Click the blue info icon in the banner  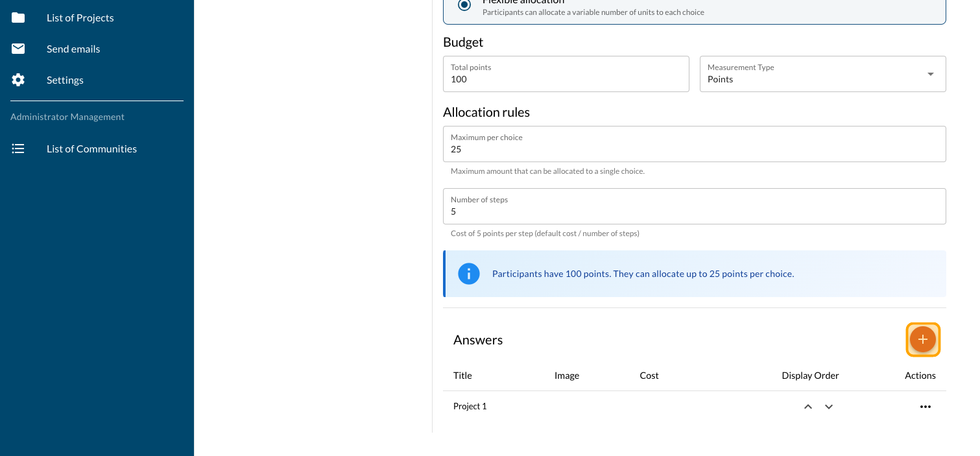point(468,274)
